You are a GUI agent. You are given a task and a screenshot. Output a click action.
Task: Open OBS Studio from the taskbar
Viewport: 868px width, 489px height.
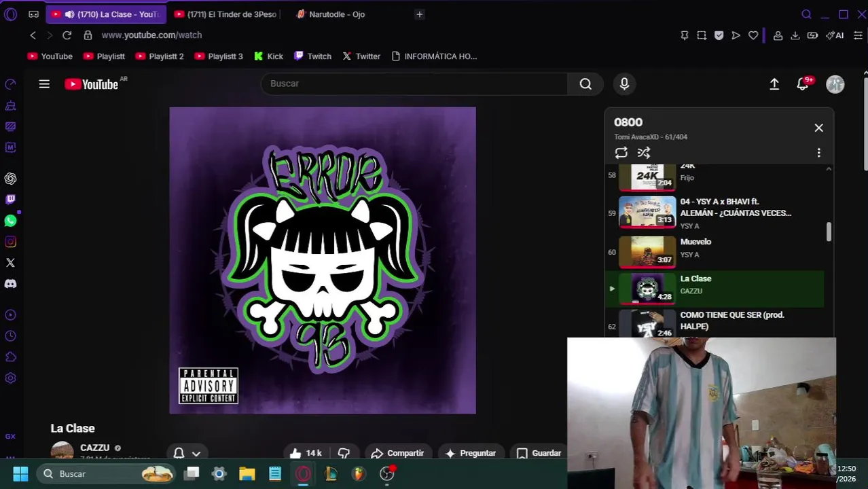point(387,474)
